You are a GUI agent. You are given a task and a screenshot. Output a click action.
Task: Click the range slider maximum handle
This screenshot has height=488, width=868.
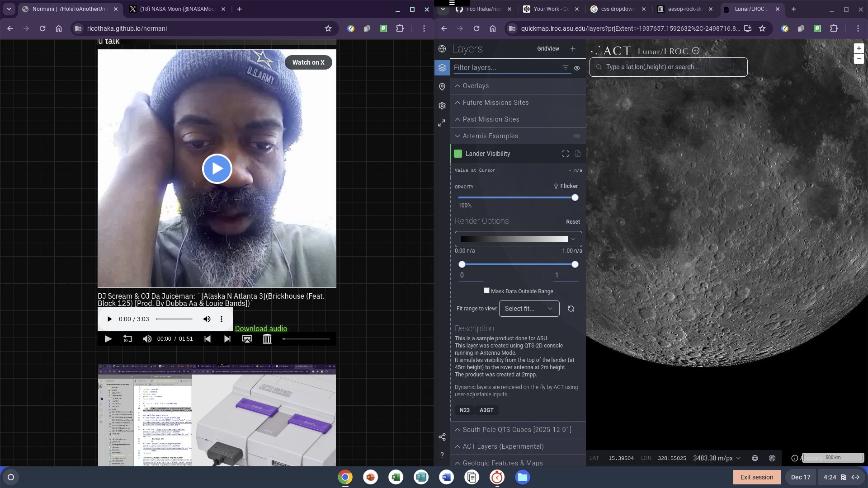coord(575,264)
